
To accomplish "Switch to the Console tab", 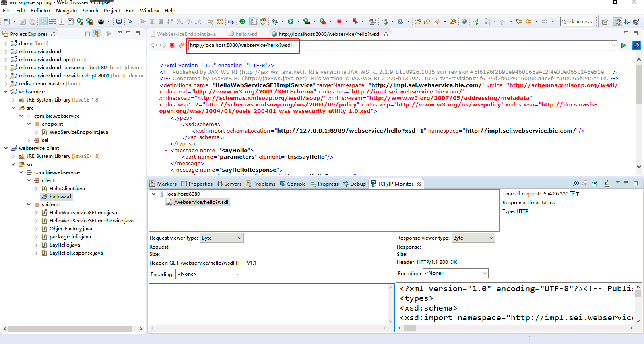I will coord(293,184).
